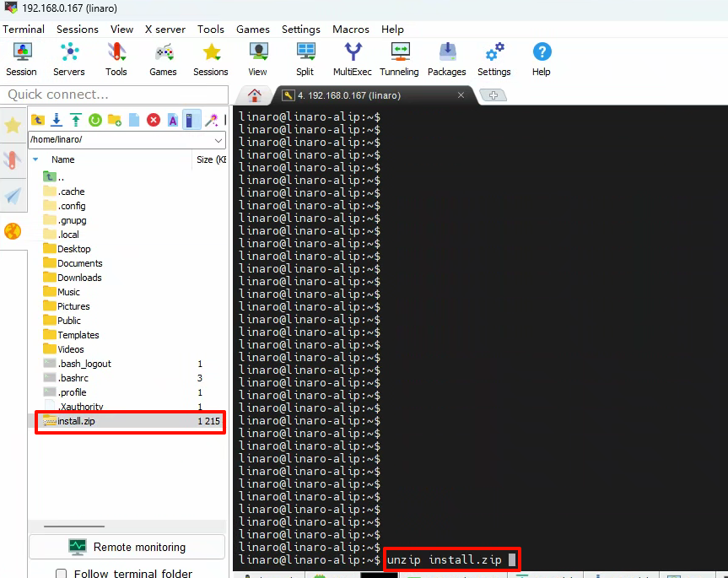Click the Quick connect input field
Screen dimensions: 728x578
click(115, 95)
